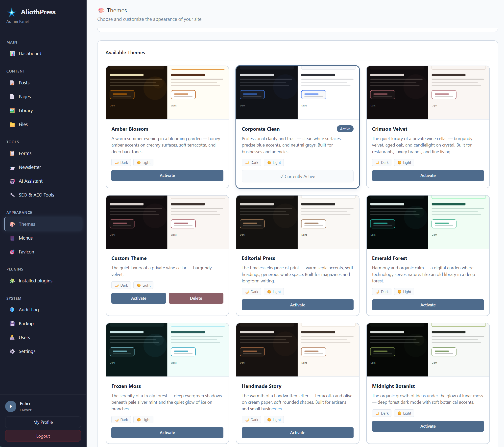The width and height of the screenshot is (504, 447).
Task: Click the Pages document icon
Action: point(12,97)
